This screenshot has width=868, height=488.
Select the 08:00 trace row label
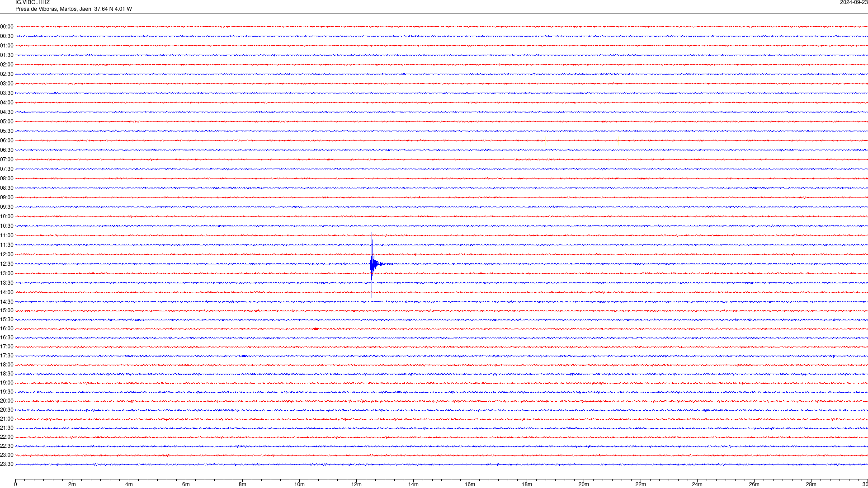(x=7, y=178)
